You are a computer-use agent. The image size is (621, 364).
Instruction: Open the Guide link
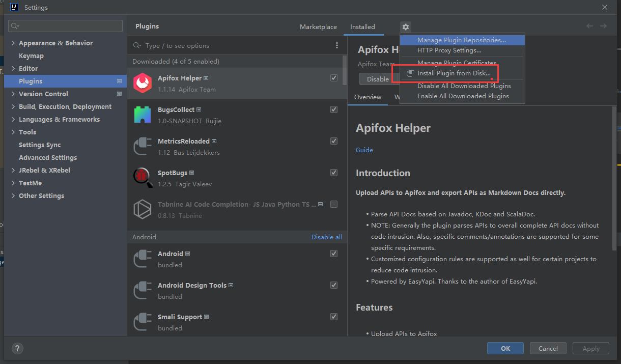364,150
